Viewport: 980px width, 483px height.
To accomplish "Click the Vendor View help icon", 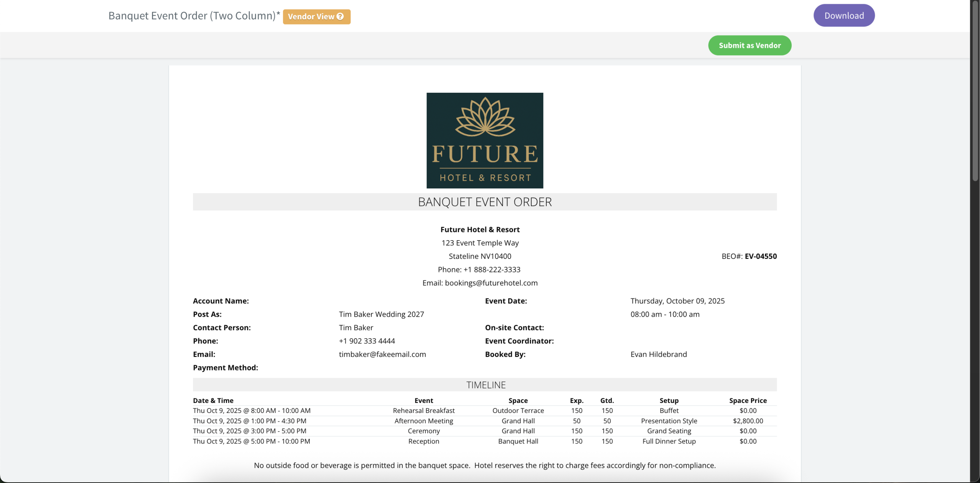I will tap(340, 16).
